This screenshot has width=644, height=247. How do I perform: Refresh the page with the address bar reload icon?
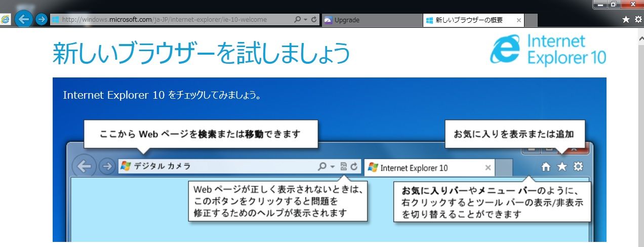tap(314, 20)
